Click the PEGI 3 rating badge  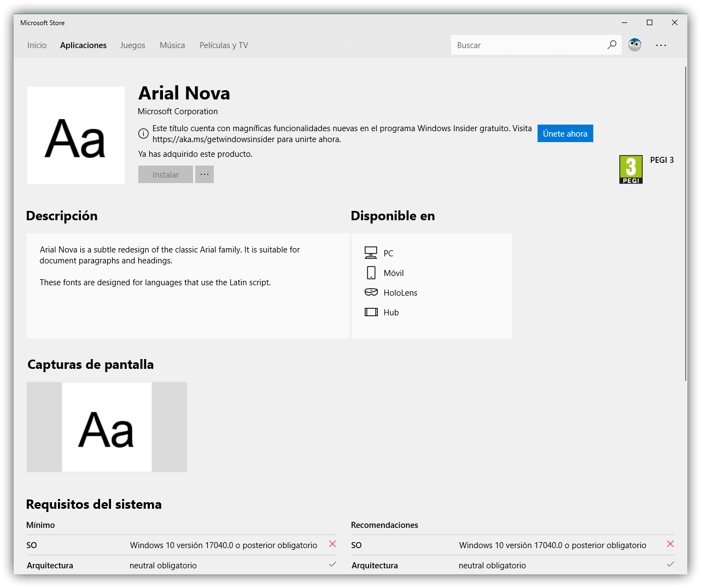pyautogui.click(x=631, y=169)
